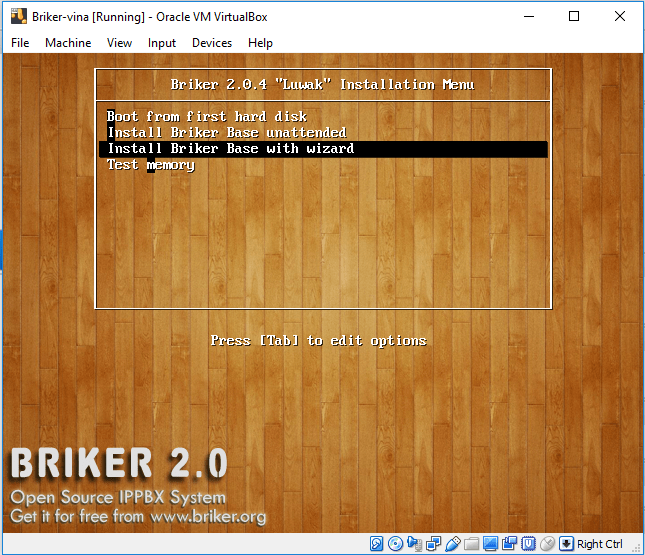Click the hard disk activity status icon
Image resolution: width=645 pixels, height=555 pixels.
coord(377,544)
